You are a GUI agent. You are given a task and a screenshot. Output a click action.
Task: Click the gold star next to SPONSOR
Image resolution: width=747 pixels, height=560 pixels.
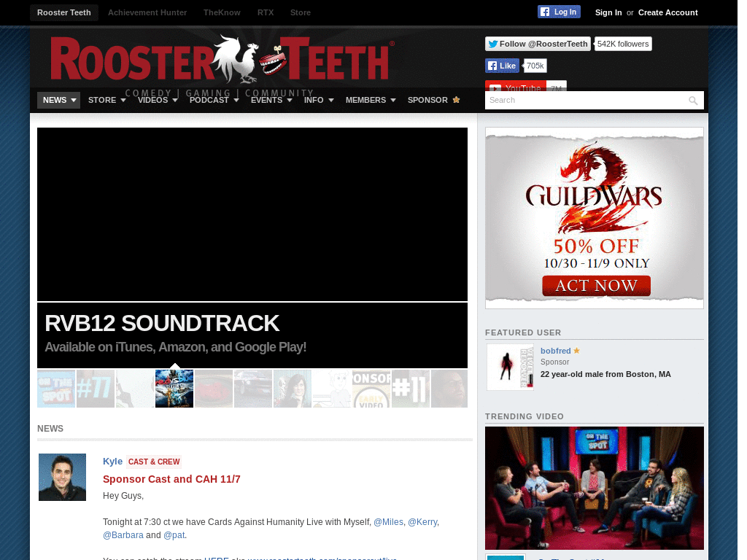pyautogui.click(x=457, y=99)
